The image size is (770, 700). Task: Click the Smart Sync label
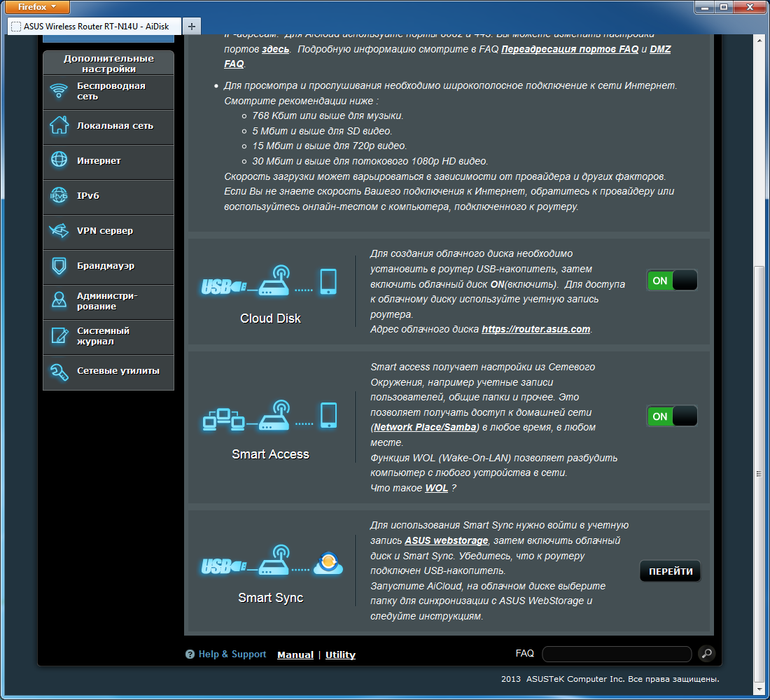(x=271, y=598)
